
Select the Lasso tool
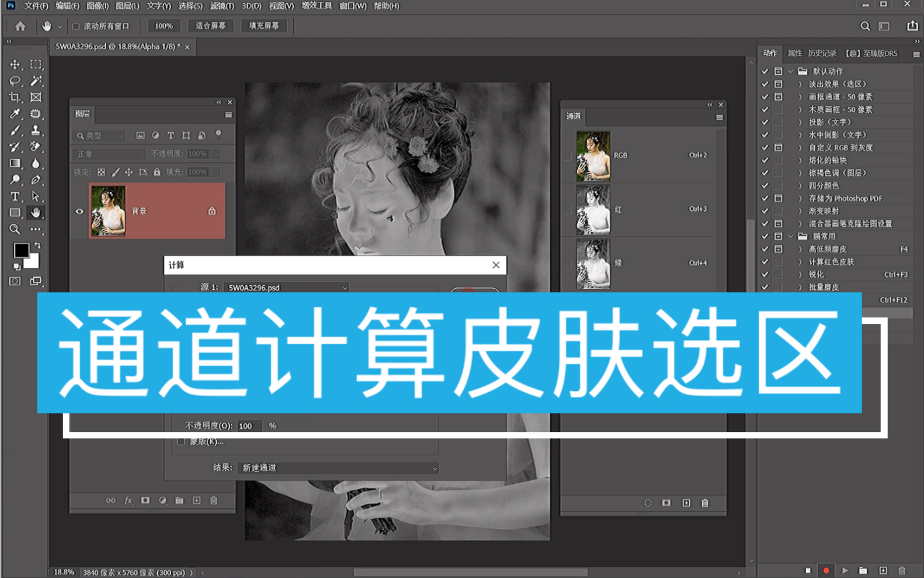tap(15, 81)
